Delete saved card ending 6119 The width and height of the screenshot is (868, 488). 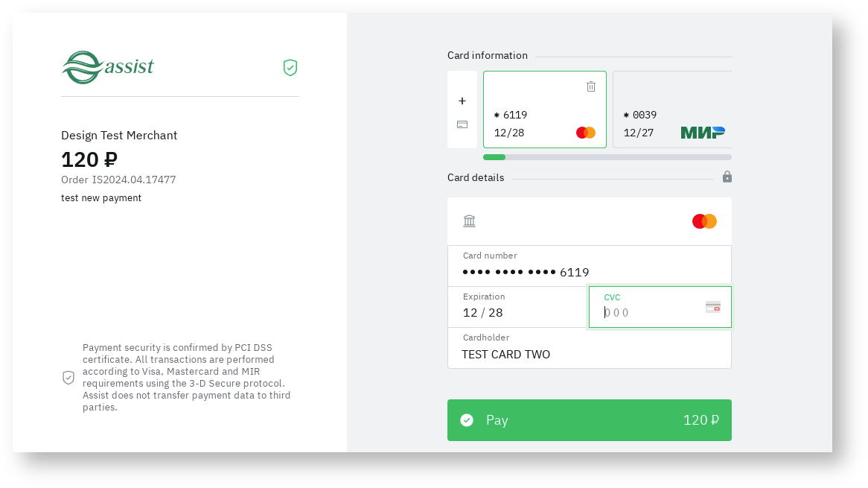[x=591, y=86]
